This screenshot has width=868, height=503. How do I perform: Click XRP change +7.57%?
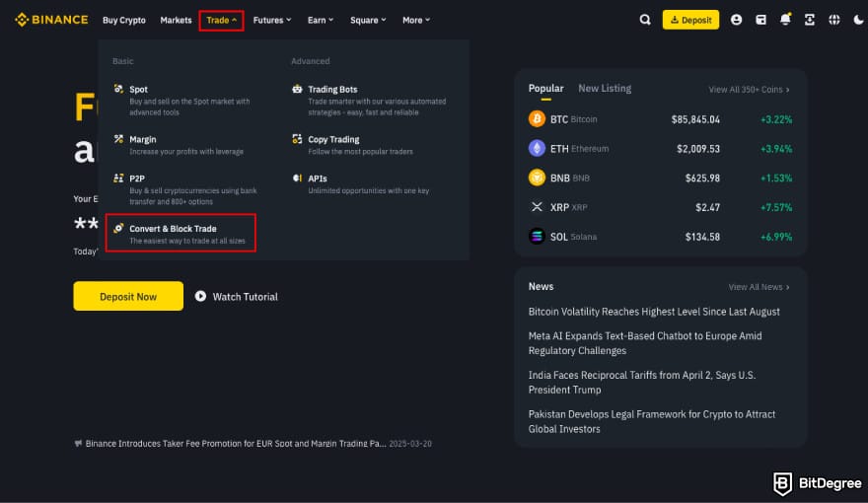pyautogui.click(x=776, y=207)
